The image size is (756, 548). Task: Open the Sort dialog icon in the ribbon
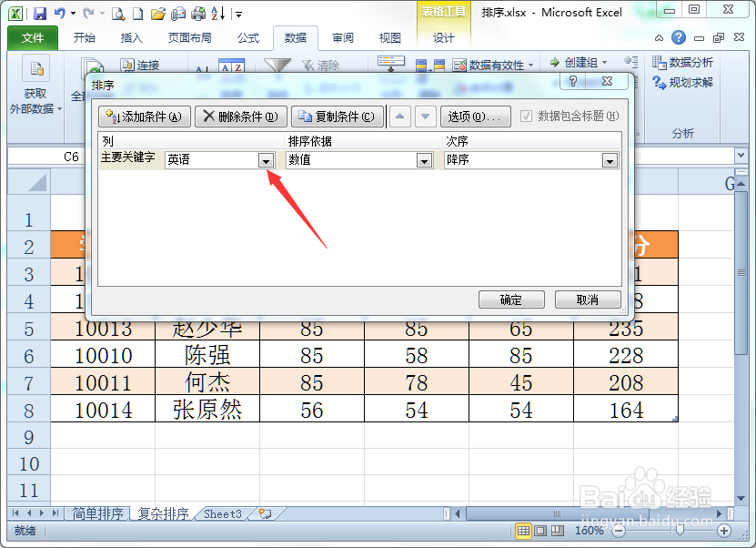tap(231, 66)
